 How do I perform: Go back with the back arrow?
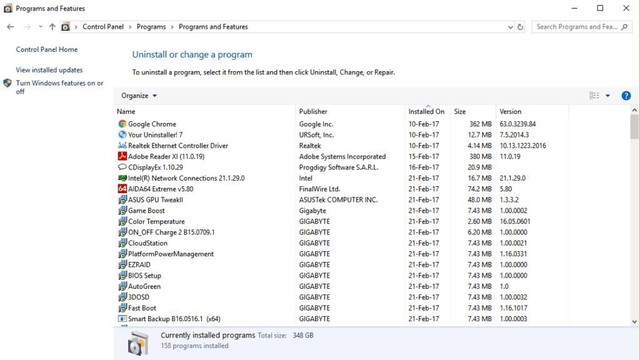10,27
